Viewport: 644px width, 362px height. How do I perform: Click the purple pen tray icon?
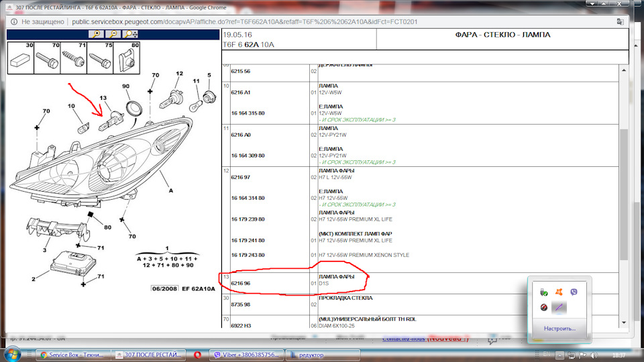coord(559,307)
